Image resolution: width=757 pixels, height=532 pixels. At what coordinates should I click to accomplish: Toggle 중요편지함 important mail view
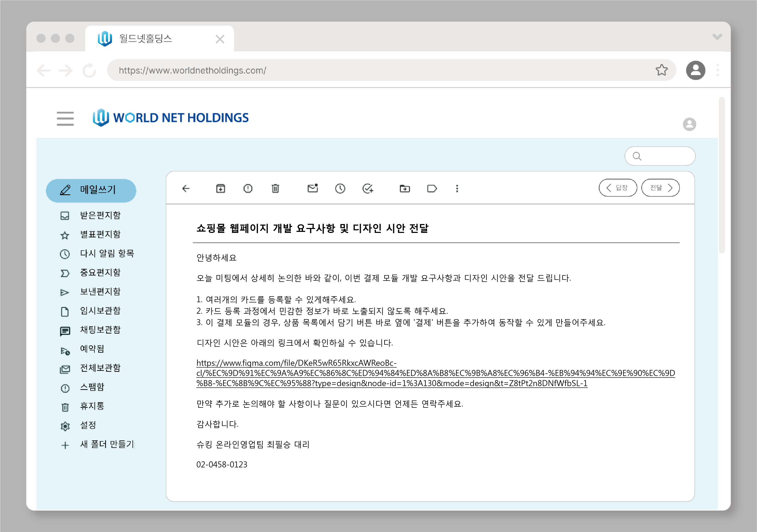(x=100, y=273)
